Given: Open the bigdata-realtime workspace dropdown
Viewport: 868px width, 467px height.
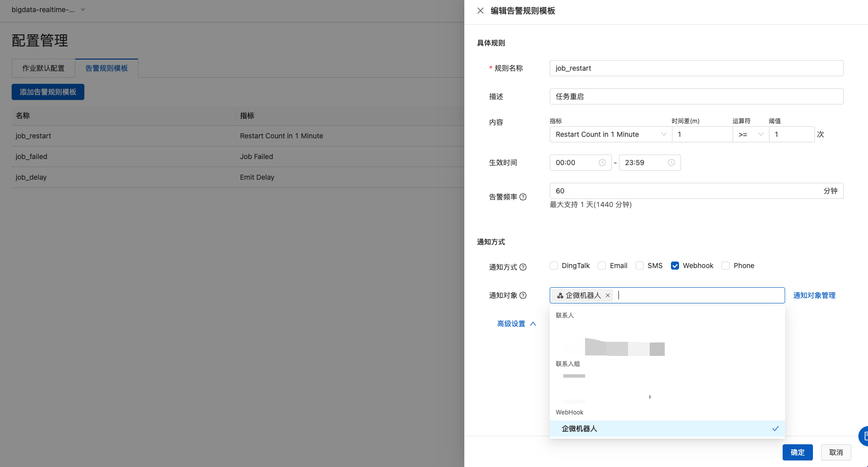Looking at the screenshot, I should [49, 10].
